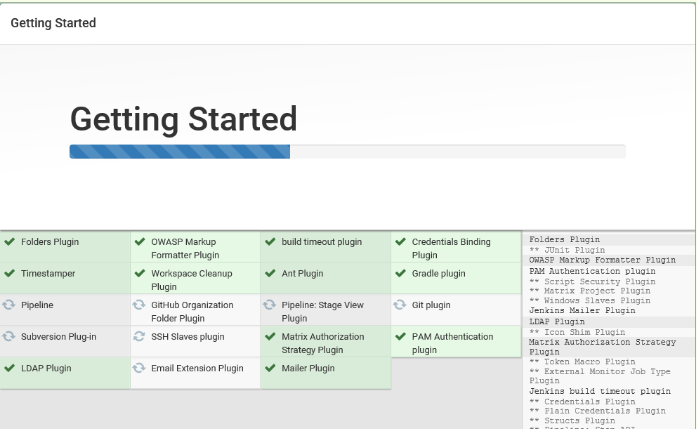Click the Getting Started title in the top bar

[53, 23]
